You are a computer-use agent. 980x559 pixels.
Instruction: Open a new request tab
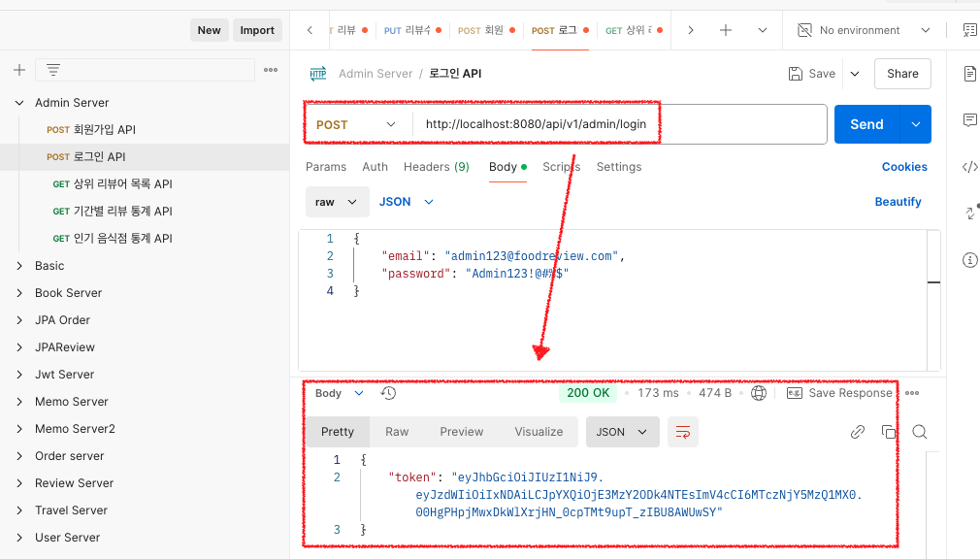[x=726, y=30]
